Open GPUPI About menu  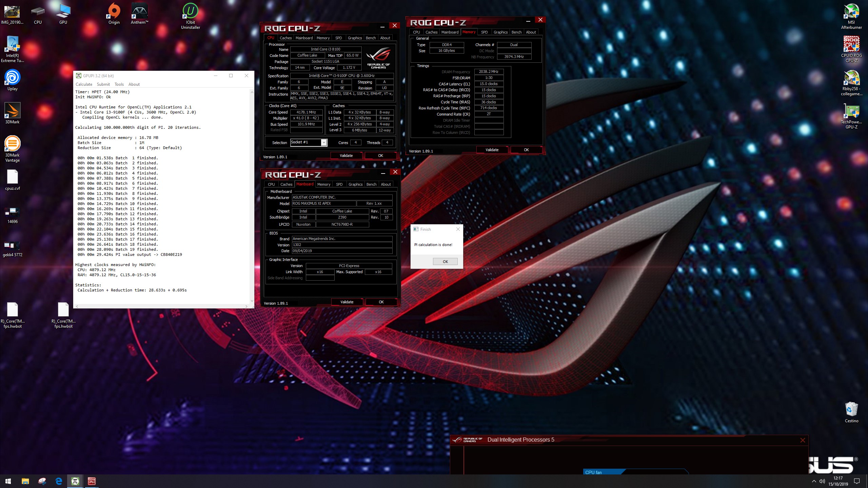[x=134, y=84]
